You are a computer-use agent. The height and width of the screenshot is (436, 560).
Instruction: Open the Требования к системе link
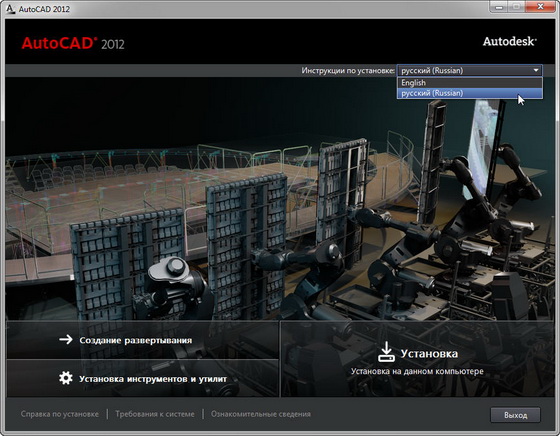point(155,414)
